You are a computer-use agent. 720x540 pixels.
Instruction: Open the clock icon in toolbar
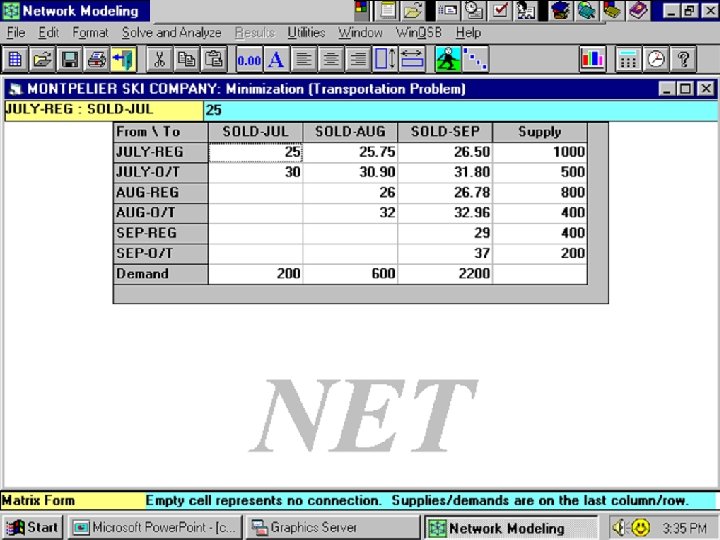[656, 59]
